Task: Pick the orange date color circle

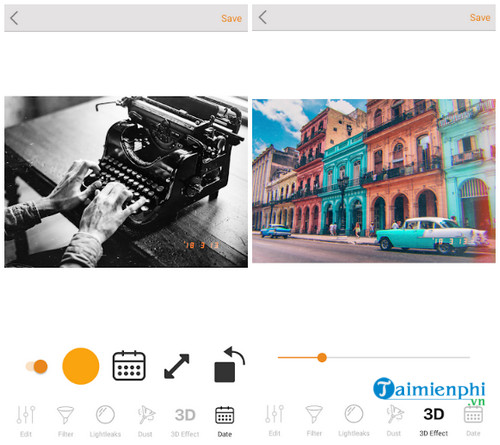Action: click(x=81, y=366)
